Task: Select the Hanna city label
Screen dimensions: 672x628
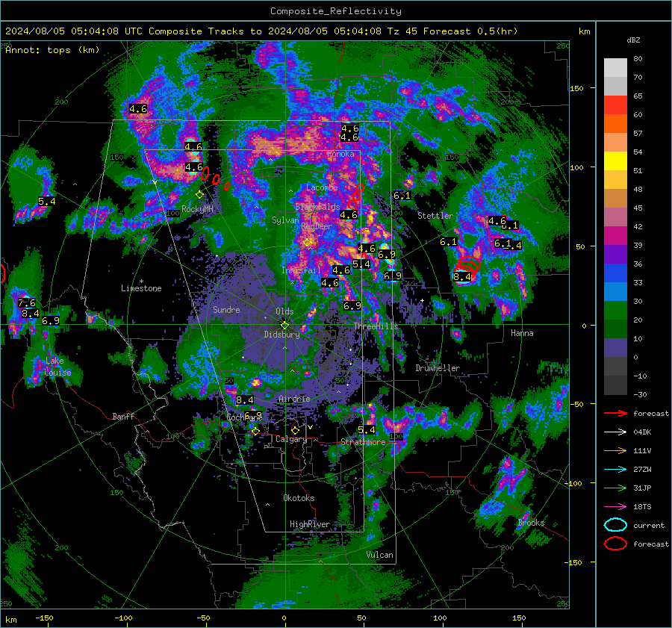Action: click(522, 333)
